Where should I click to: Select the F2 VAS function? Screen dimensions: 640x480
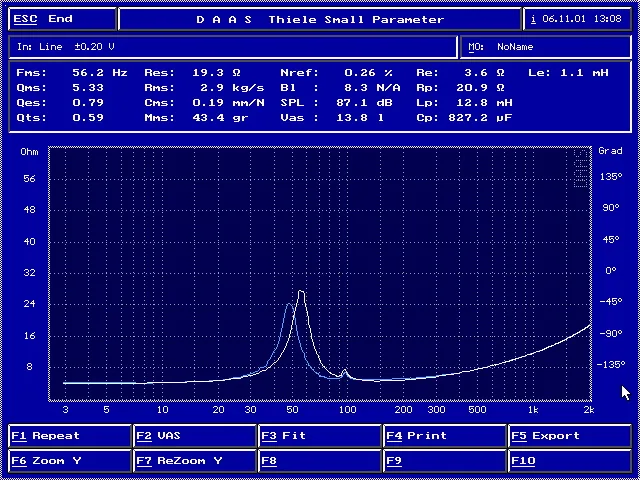point(195,436)
